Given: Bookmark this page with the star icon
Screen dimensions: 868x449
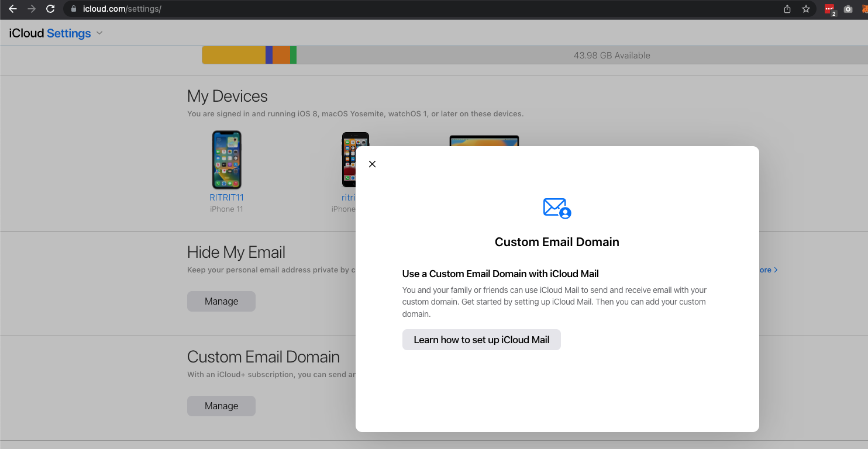Looking at the screenshot, I should [805, 9].
